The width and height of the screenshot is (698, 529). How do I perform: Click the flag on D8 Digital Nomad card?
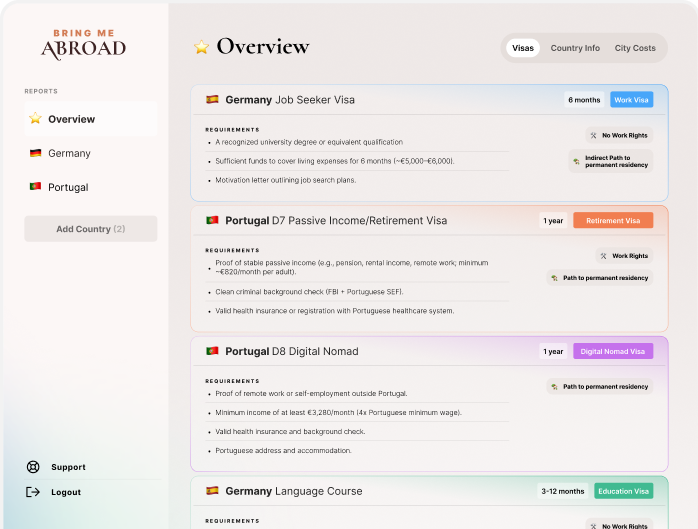coord(212,351)
